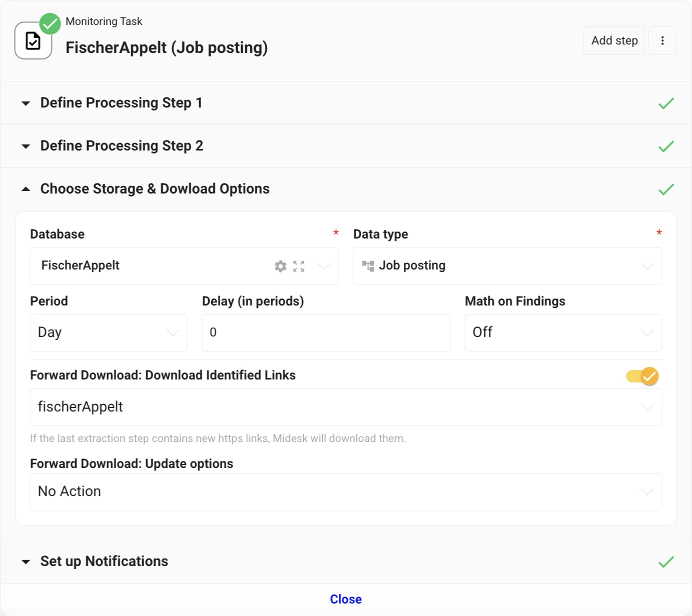Click the monitoring task document icon
The width and height of the screenshot is (692, 616).
[x=33, y=41]
